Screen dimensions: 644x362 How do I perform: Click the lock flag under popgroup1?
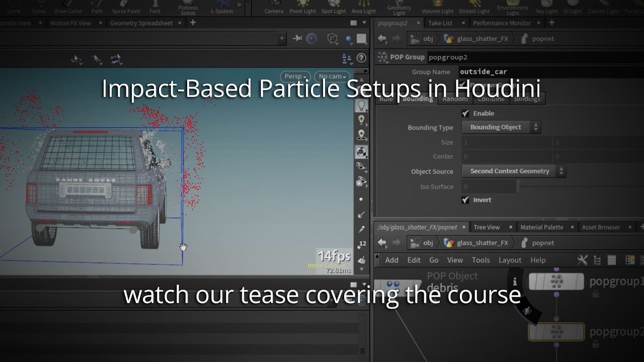595,294
